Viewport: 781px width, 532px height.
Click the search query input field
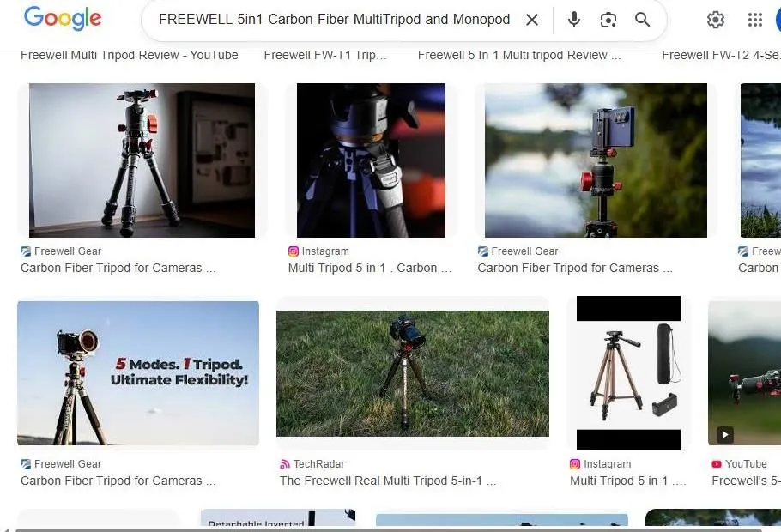(335, 19)
